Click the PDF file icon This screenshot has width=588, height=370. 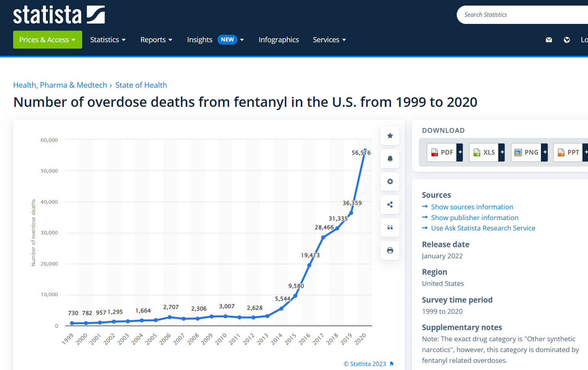[x=434, y=152]
